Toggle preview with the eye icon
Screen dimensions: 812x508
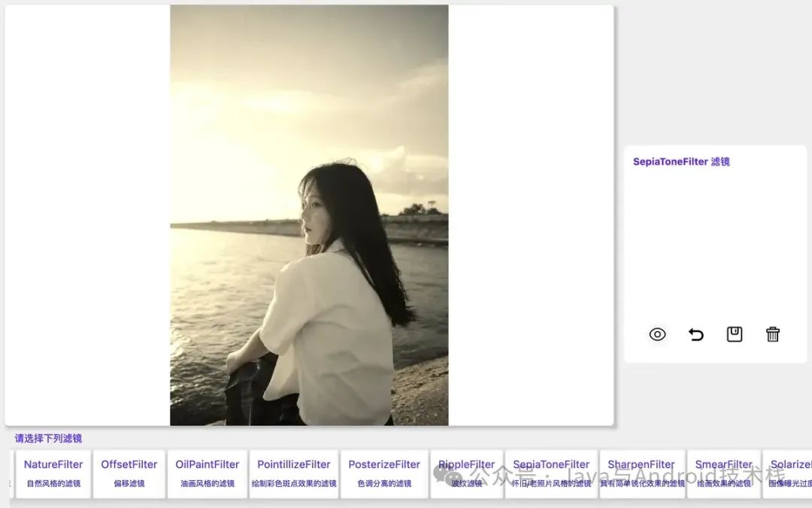(x=657, y=334)
